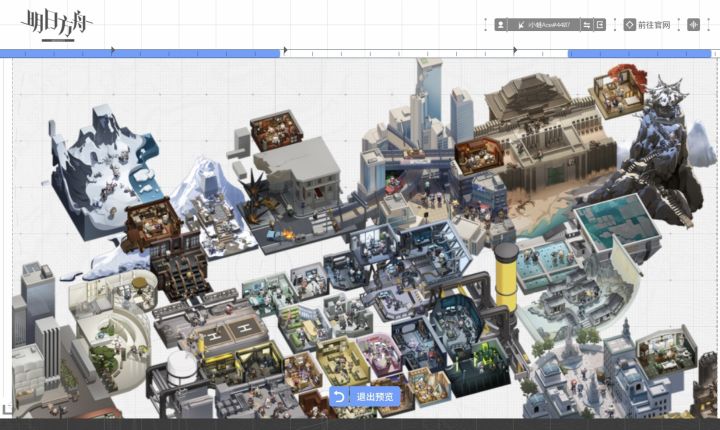720x430 pixels.
Task: Select the logged-in username field
Action: coord(544,25)
